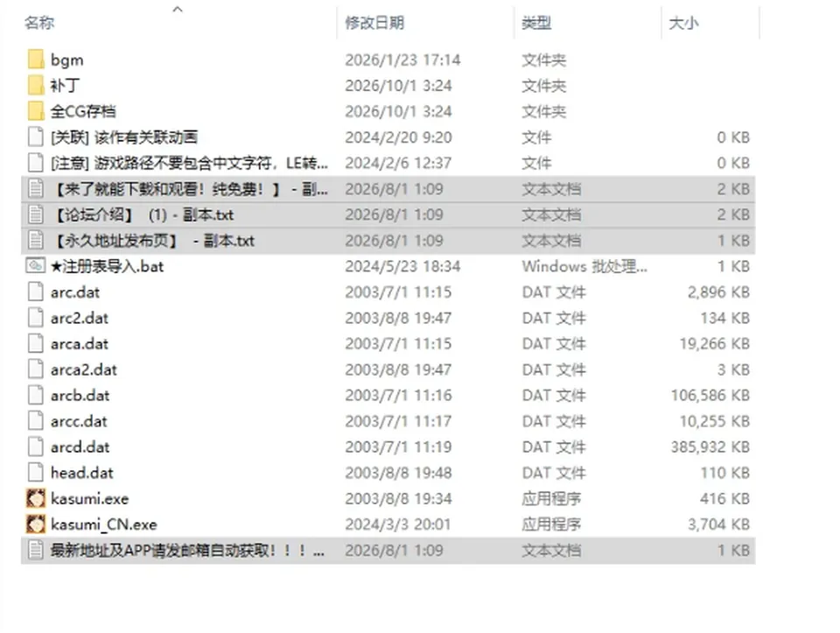Select the kasumi.exe application icon
The height and width of the screenshot is (633, 840).
tap(36, 498)
